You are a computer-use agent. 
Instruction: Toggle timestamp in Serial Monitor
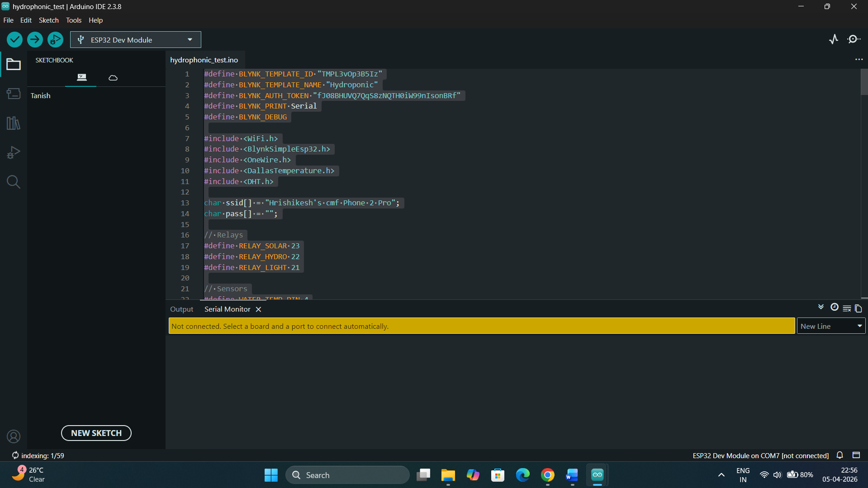[x=835, y=308]
